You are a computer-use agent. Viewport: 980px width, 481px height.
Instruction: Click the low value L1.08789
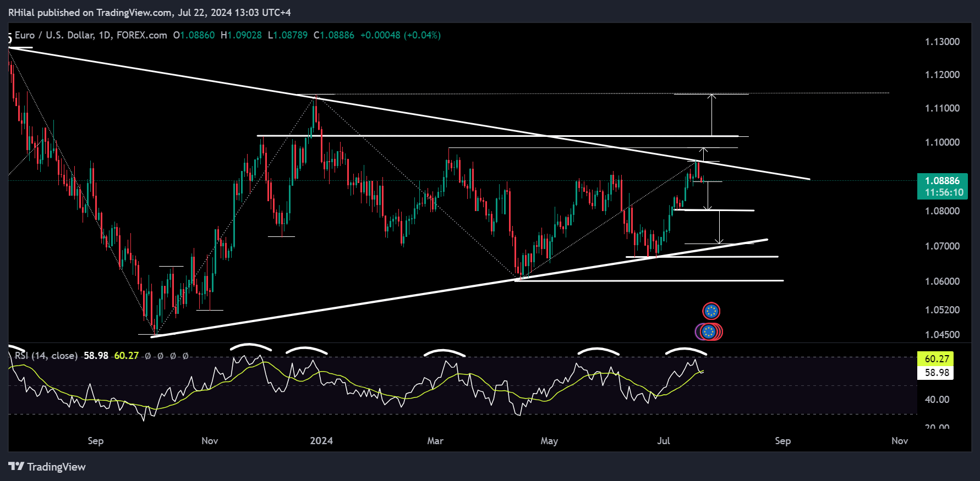[288, 35]
